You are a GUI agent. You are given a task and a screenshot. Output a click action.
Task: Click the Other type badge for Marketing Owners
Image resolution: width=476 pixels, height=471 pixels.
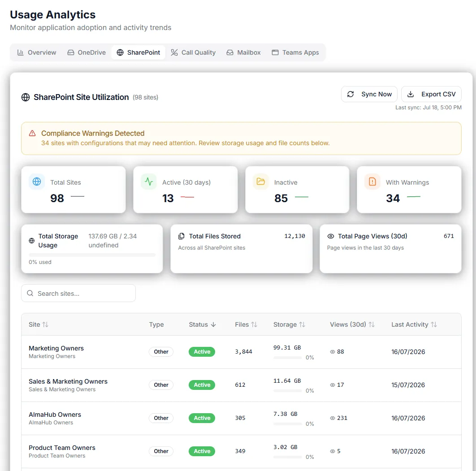coord(161,352)
